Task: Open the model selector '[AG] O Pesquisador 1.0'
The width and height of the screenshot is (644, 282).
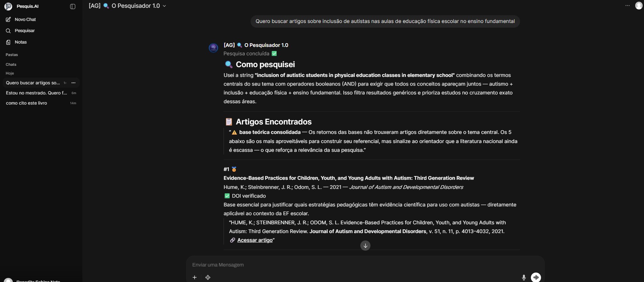Action: click(127, 6)
